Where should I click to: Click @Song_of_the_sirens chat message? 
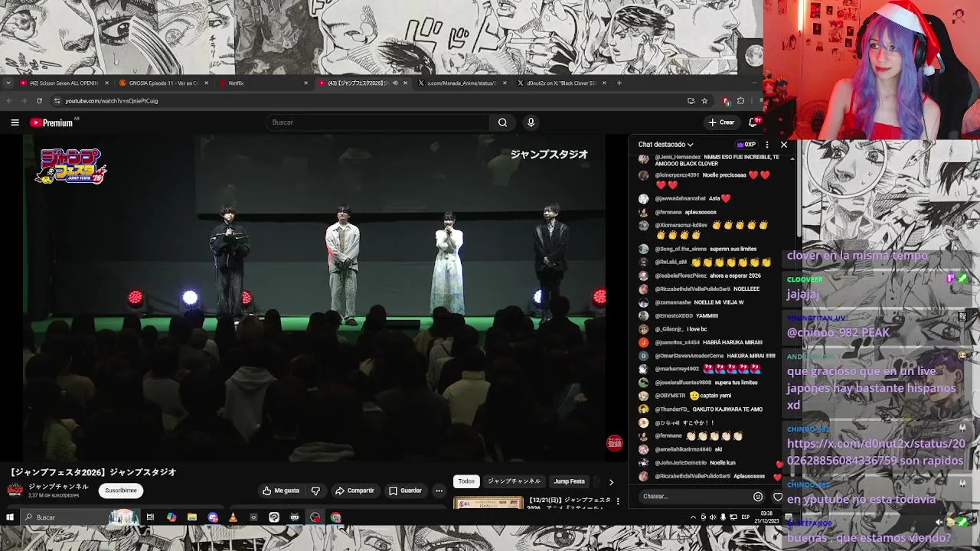point(707,249)
